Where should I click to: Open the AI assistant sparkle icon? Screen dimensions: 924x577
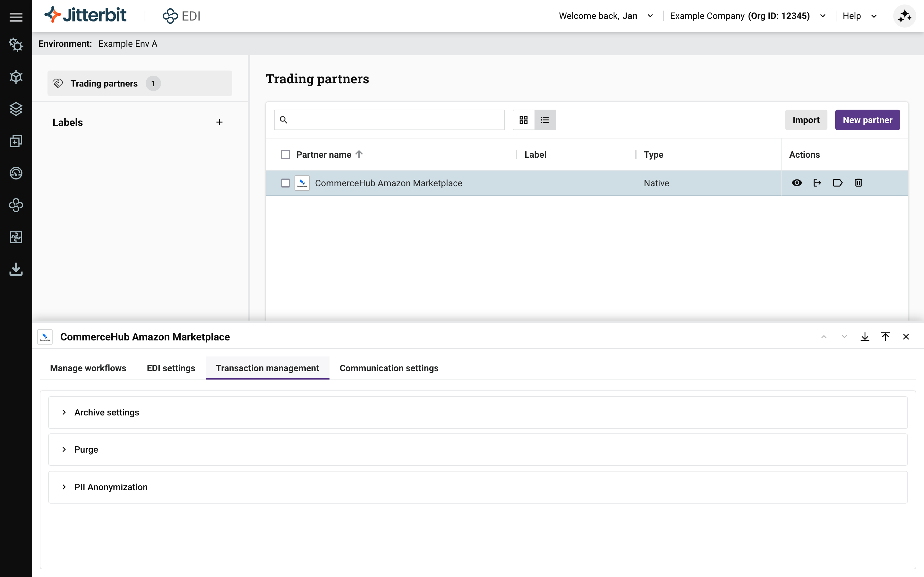(904, 16)
